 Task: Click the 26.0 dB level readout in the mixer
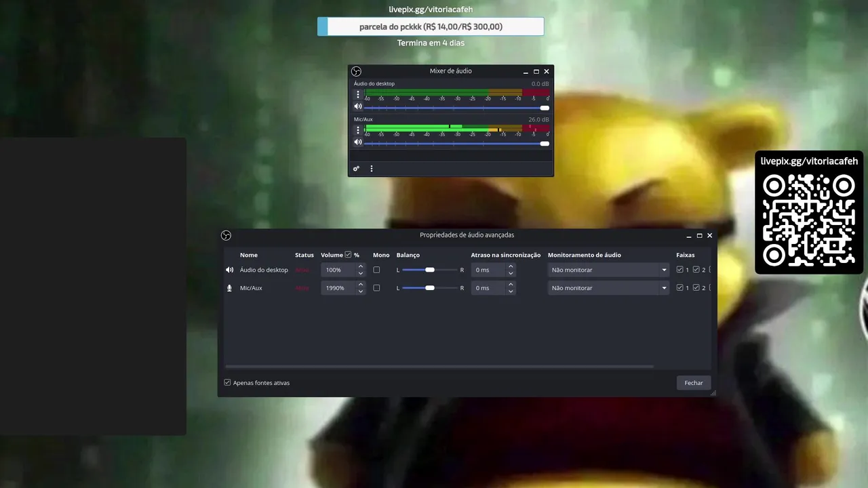tap(539, 119)
